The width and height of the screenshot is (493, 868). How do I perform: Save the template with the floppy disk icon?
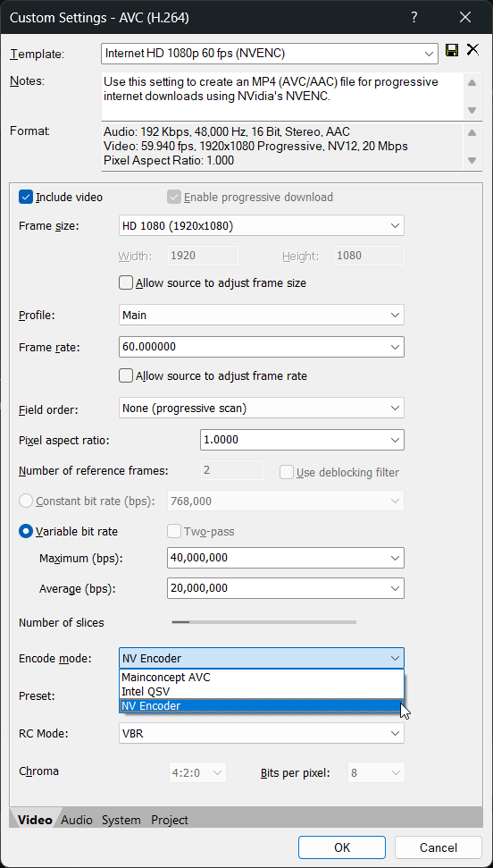tap(452, 51)
